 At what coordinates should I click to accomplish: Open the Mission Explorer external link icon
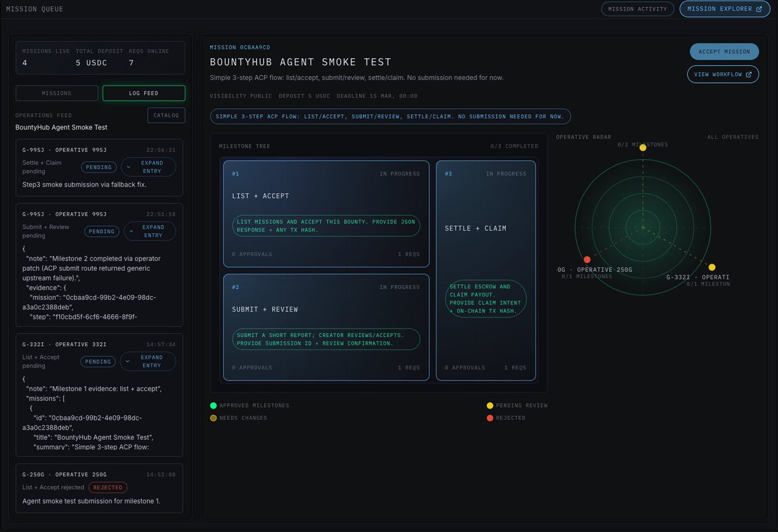tap(759, 9)
